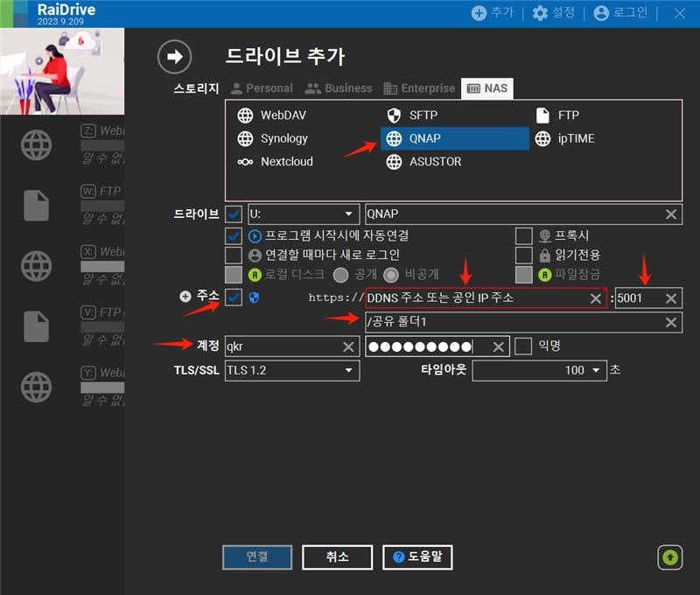Open 설정 settings gear
The image size is (700, 595).
coord(553,12)
